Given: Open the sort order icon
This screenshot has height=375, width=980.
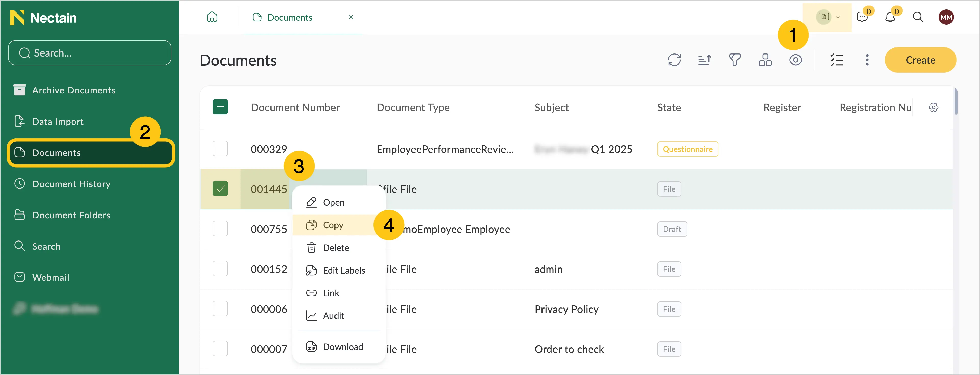Looking at the screenshot, I should pos(704,60).
